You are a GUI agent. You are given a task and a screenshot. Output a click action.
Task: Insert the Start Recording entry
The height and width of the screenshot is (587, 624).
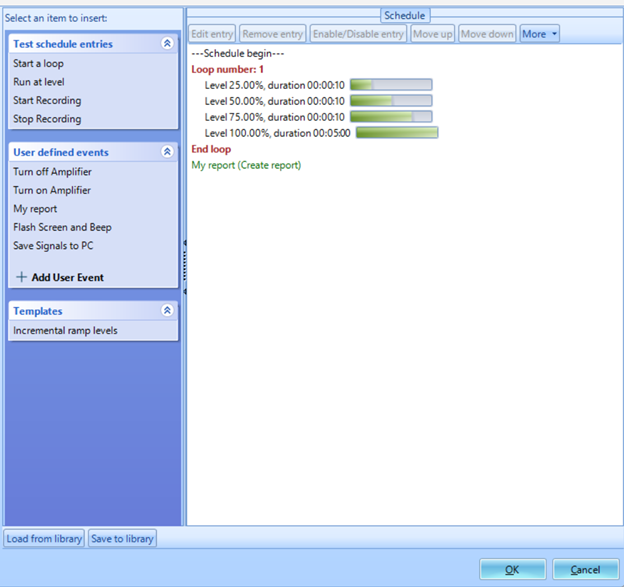click(47, 101)
